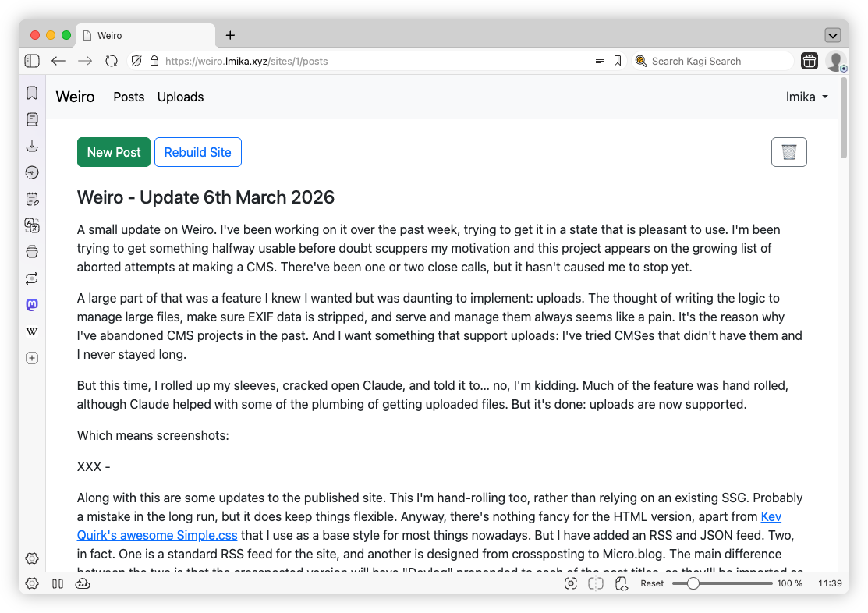The width and height of the screenshot is (868, 613).
Task: Open the Wikipedia web panel
Action: coord(32,331)
